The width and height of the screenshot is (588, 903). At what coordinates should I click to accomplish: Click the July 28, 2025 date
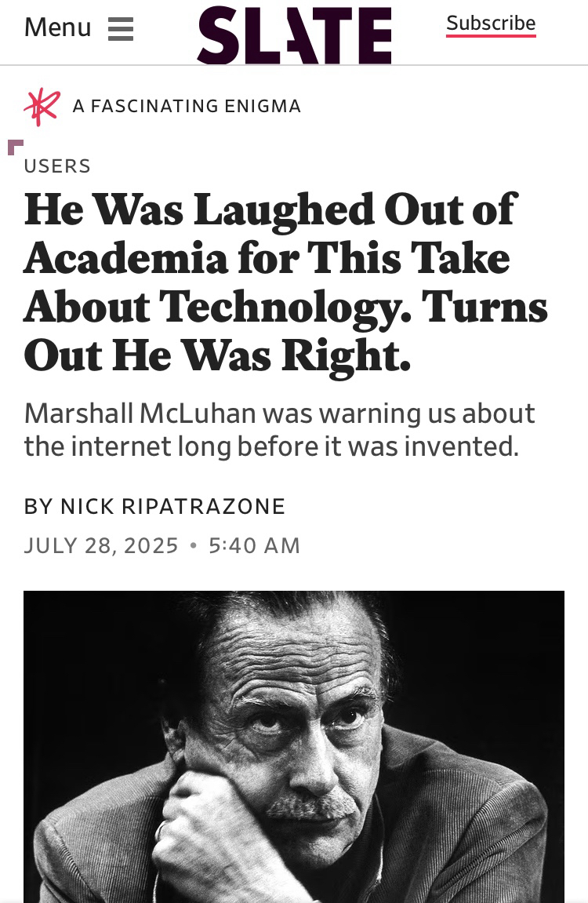point(101,545)
